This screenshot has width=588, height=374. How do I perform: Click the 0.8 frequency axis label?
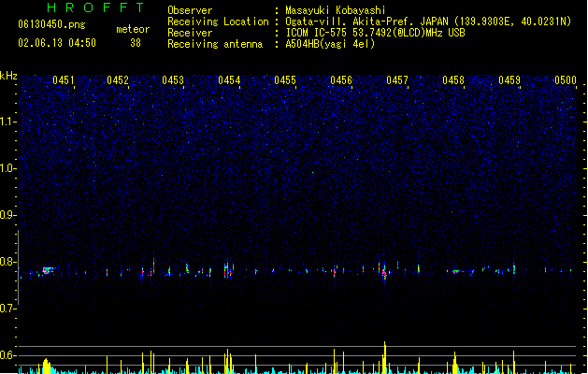(x=7, y=262)
